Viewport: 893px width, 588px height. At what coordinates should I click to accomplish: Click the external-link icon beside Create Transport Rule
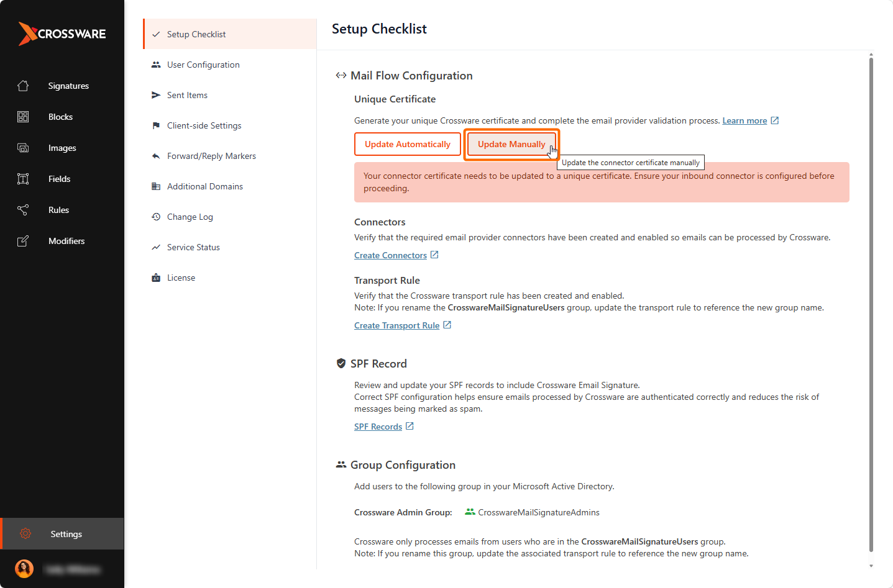point(447,325)
